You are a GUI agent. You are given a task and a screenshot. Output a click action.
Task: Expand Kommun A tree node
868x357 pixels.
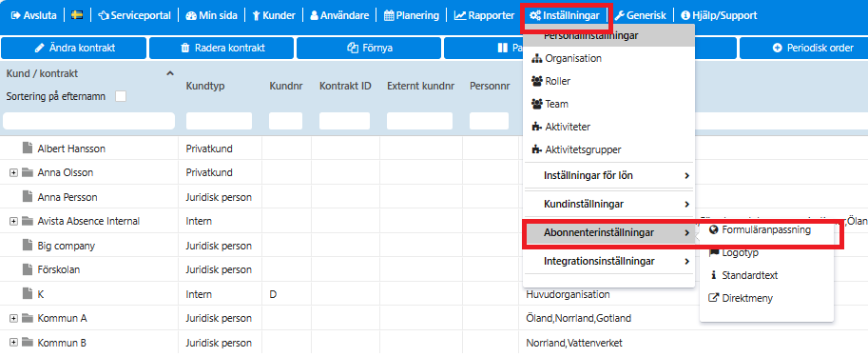pos(14,319)
